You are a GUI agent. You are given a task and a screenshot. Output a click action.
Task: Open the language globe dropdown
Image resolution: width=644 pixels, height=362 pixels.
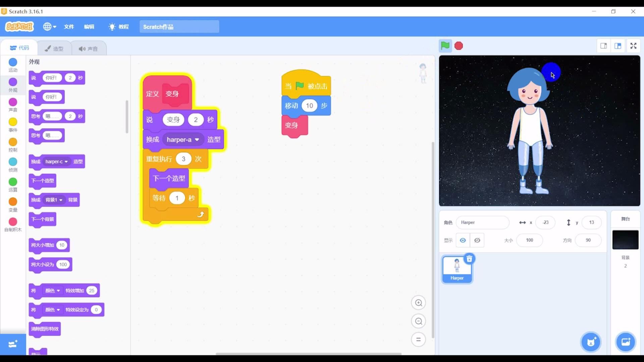(49, 26)
